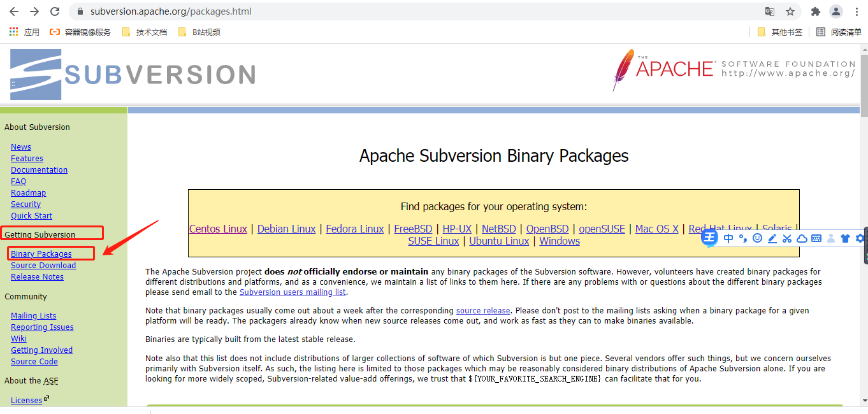Click the Windows packages link

click(559, 241)
